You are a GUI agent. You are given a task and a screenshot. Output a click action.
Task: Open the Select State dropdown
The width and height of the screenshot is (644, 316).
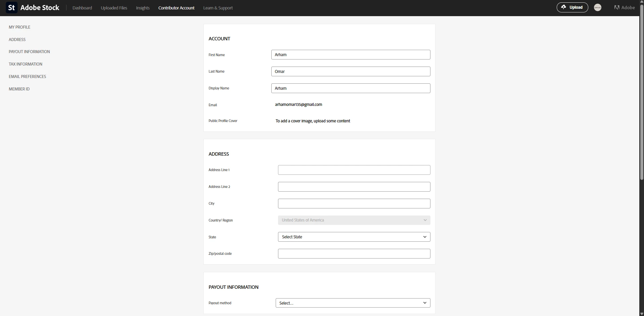click(354, 237)
